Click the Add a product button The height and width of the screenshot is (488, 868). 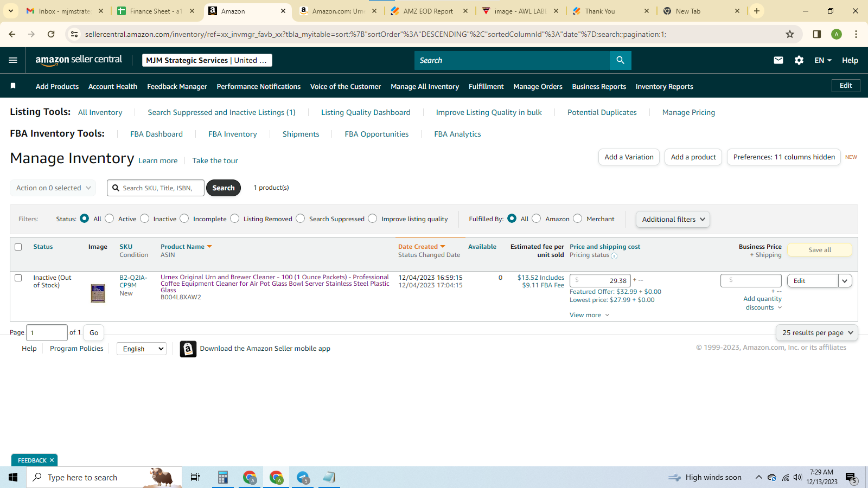point(693,157)
